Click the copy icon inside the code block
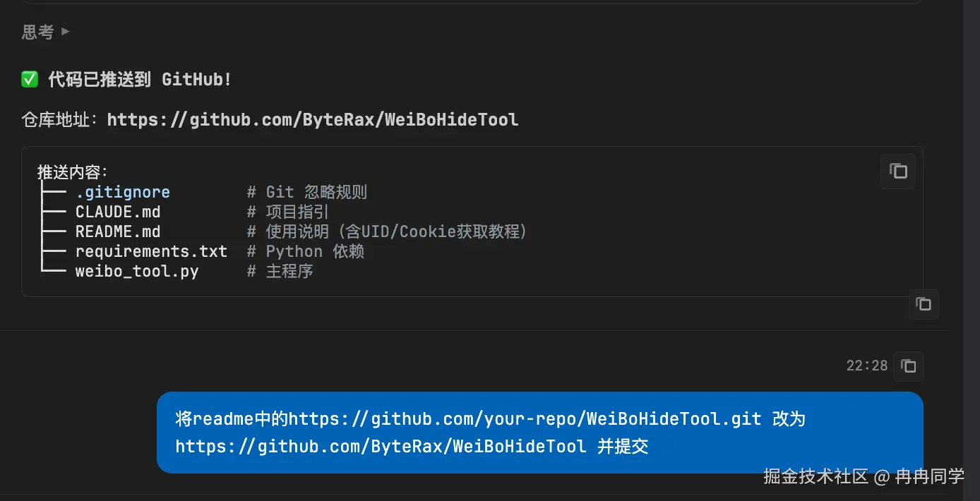 pyautogui.click(x=897, y=171)
